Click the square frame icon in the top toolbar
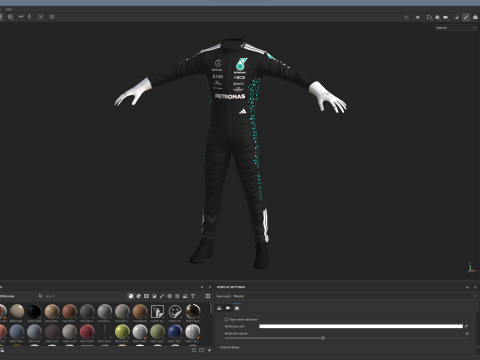Screen dimensions: 480x360 click(40, 17)
